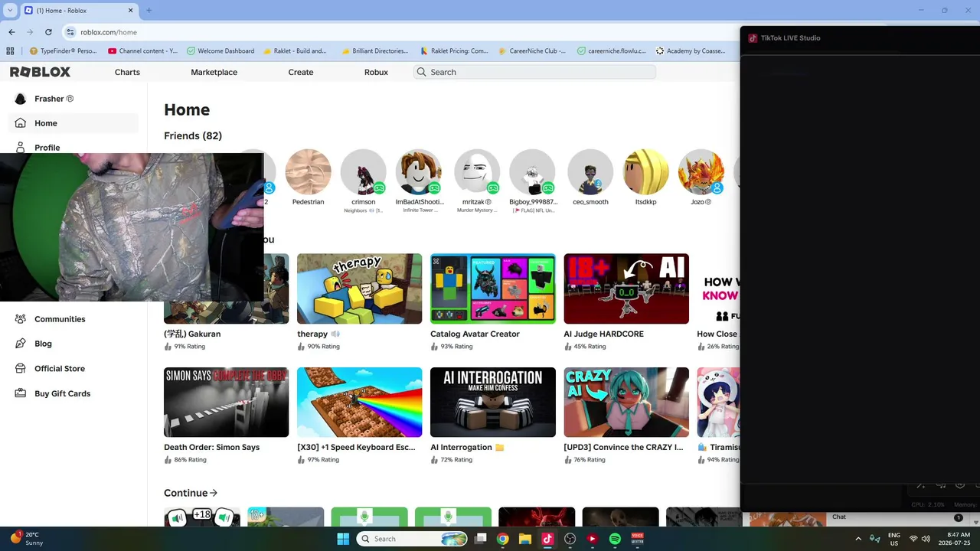Screen dimensions: 980x551
Task: Select the ImBadAtShooti... friend avatar
Action: [418, 172]
